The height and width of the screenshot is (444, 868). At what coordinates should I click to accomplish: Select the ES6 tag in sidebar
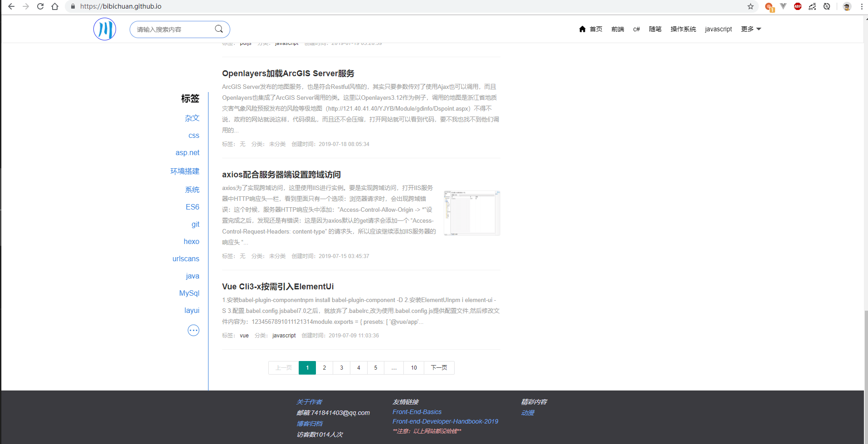click(192, 207)
